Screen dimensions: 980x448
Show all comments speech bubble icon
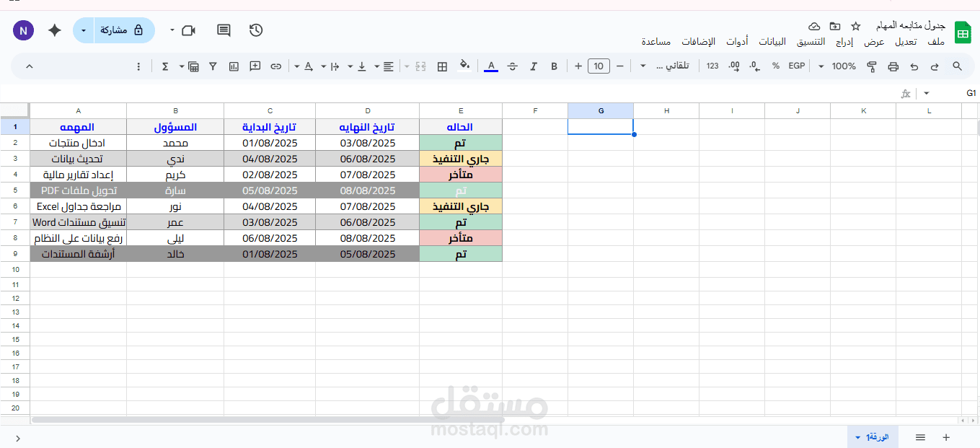click(224, 30)
